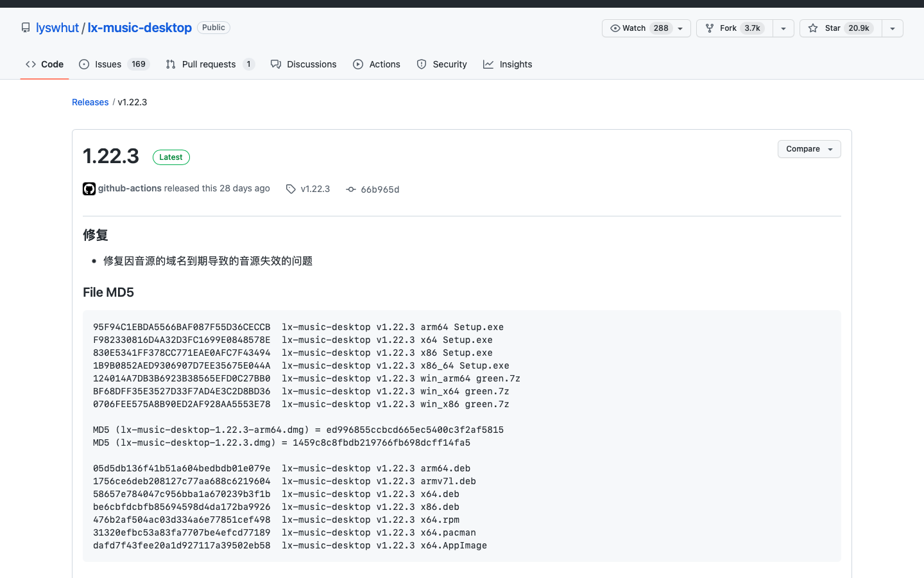This screenshot has width=924, height=578.
Task: Click the Public visibility label
Action: (214, 28)
